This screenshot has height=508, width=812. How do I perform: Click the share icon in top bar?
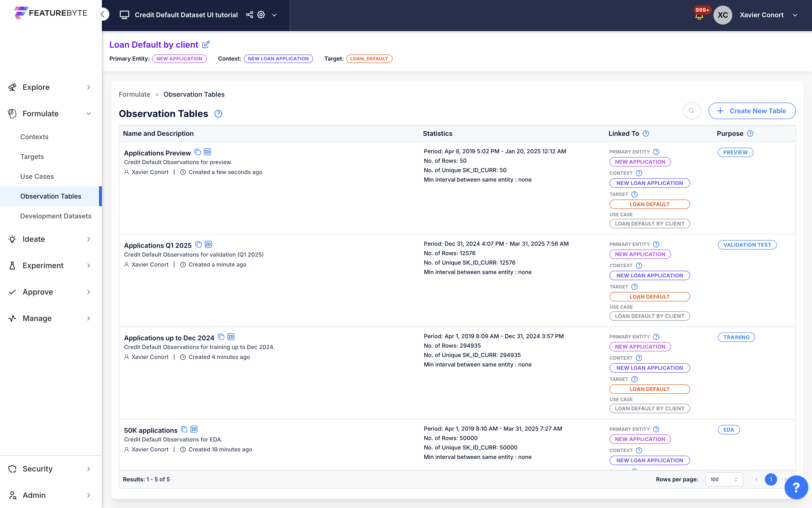click(x=249, y=15)
